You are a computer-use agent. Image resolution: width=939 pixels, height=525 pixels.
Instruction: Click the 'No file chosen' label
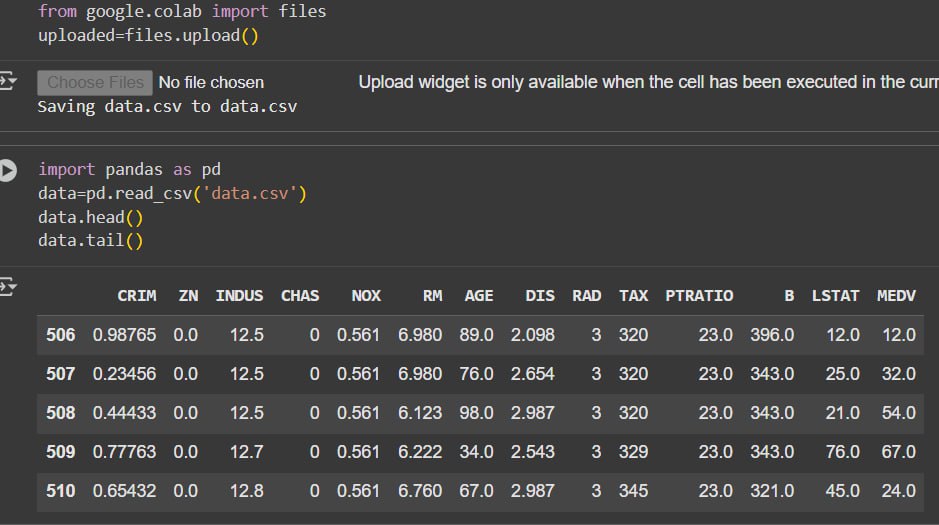pyautogui.click(x=211, y=83)
